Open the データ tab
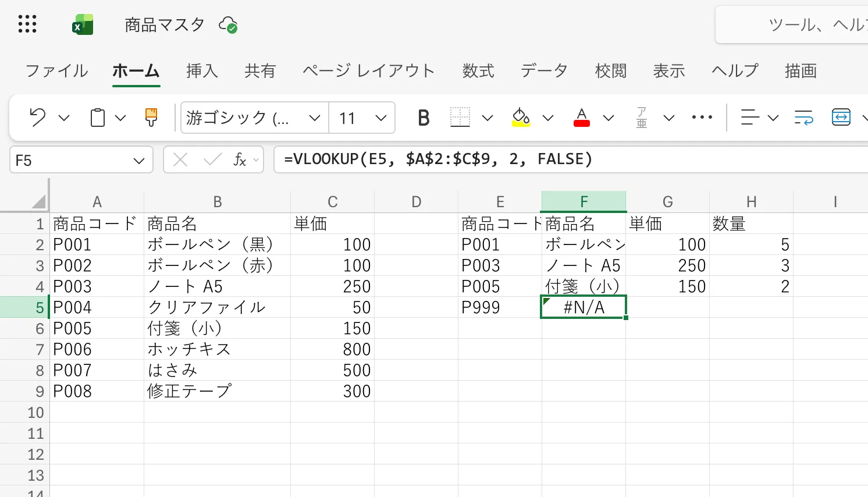Viewport: 868px width, 497px height. (x=545, y=71)
